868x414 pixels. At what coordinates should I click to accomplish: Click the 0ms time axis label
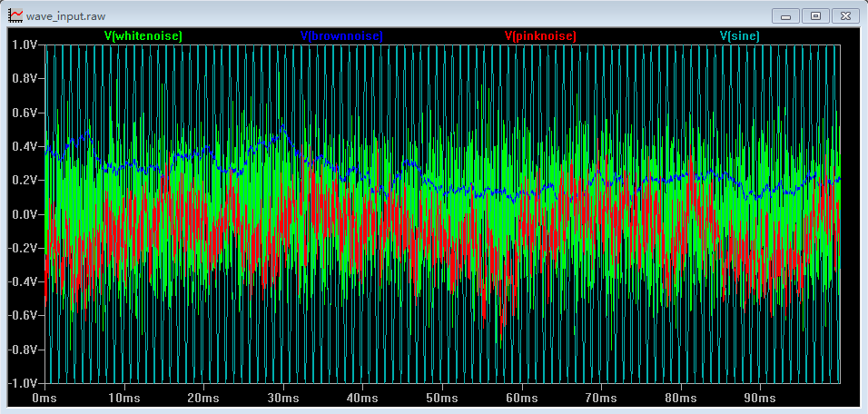pos(44,399)
